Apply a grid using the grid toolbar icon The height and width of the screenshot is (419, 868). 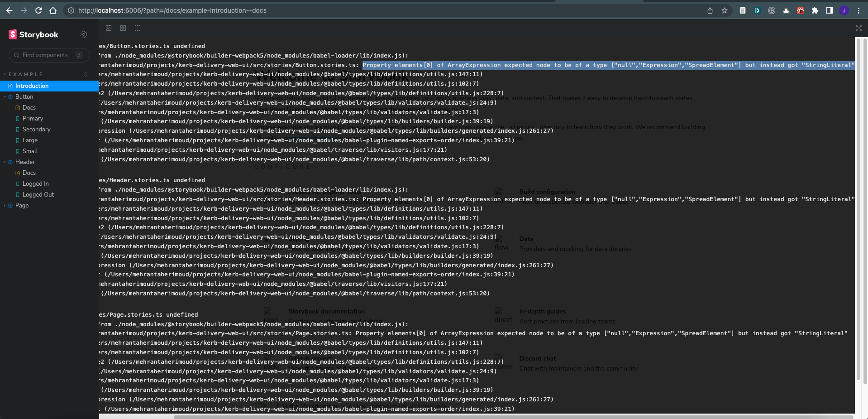click(123, 28)
